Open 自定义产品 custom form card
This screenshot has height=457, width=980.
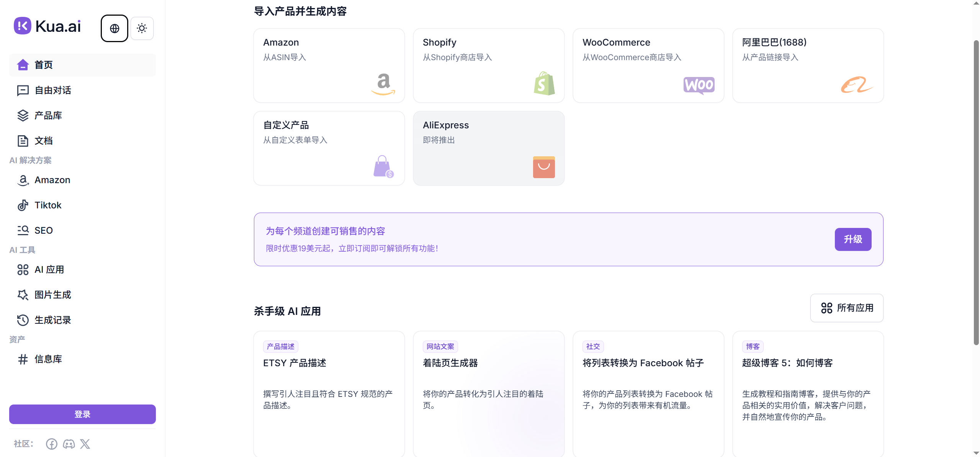pyautogui.click(x=329, y=148)
